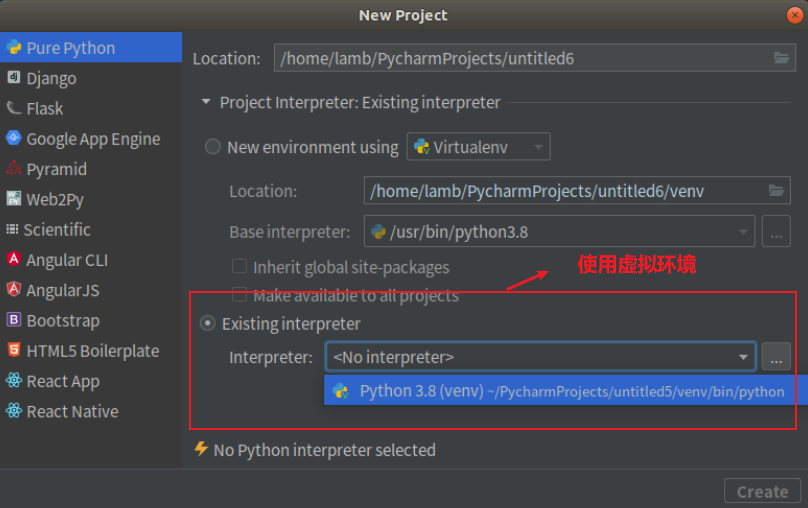Collapse Project Interpreter section
Screen dimensions: 808x508
pyautogui.click(x=206, y=102)
